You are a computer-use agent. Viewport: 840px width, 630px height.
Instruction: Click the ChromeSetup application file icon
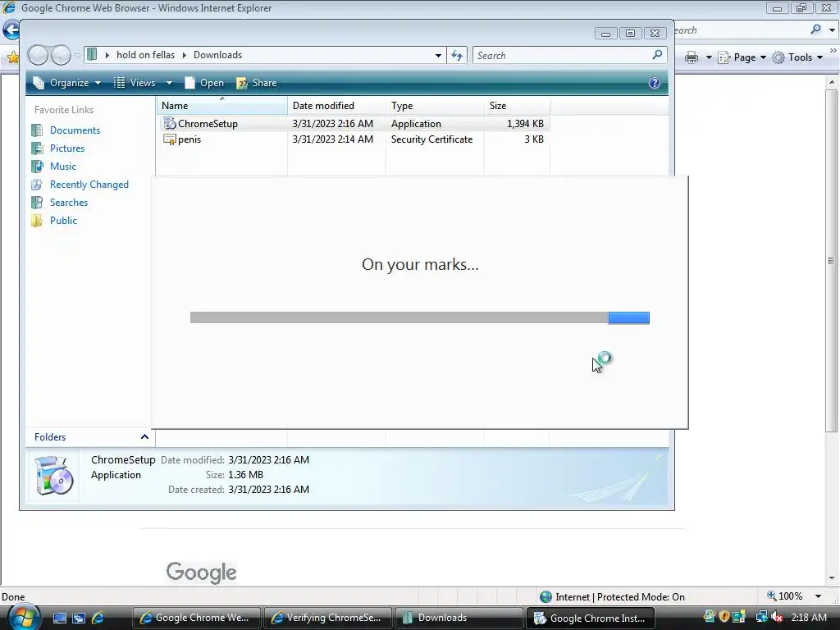click(170, 124)
